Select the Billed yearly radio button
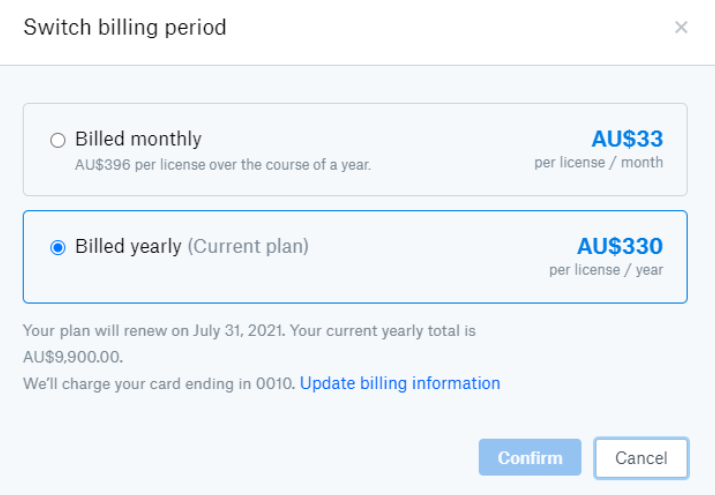Image resolution: width=715 pixels, height=495 pixels. [x=58, y=247]
